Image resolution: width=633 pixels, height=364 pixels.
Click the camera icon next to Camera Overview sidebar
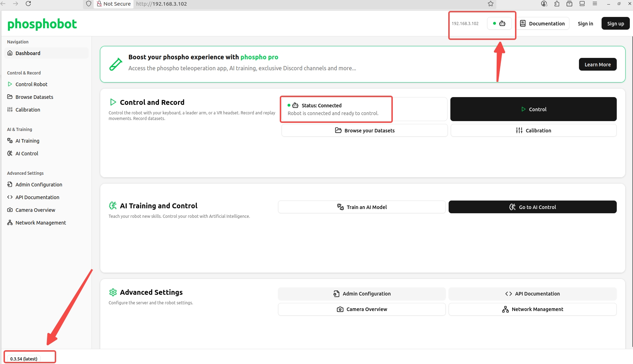[x=10, y=210]
